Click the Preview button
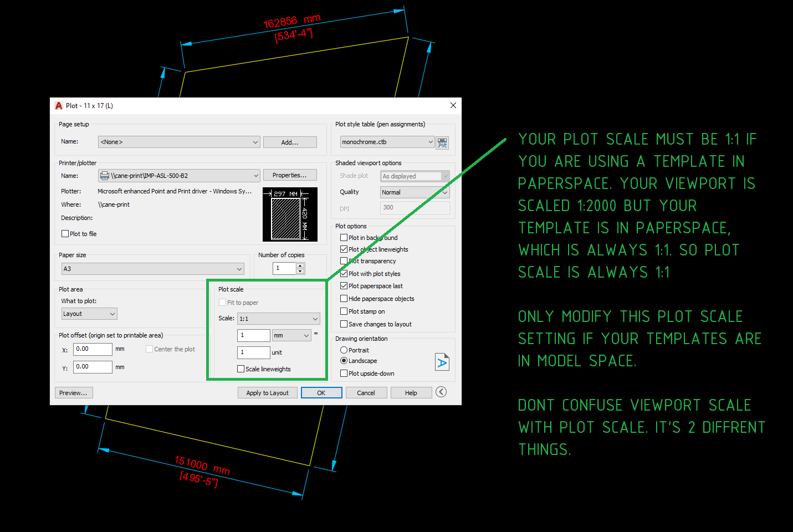 coord(74,392)
